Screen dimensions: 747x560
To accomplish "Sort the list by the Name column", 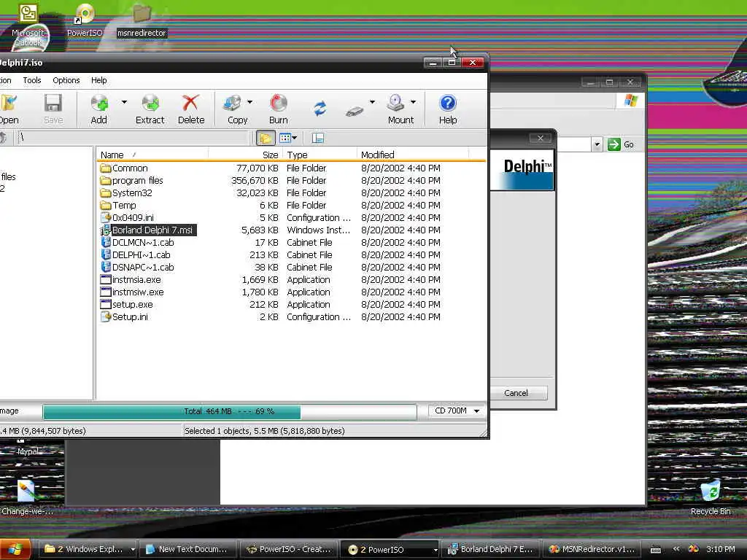I will click(x=152, y=155).
